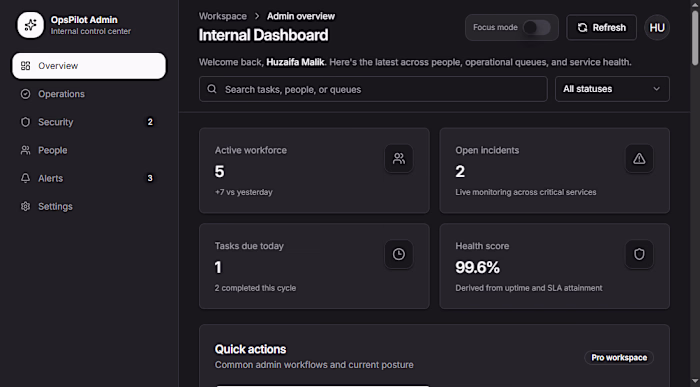Click the vertical scrollbar thumb
Viewport: 700px width, 387px height.
coord(695,38)
